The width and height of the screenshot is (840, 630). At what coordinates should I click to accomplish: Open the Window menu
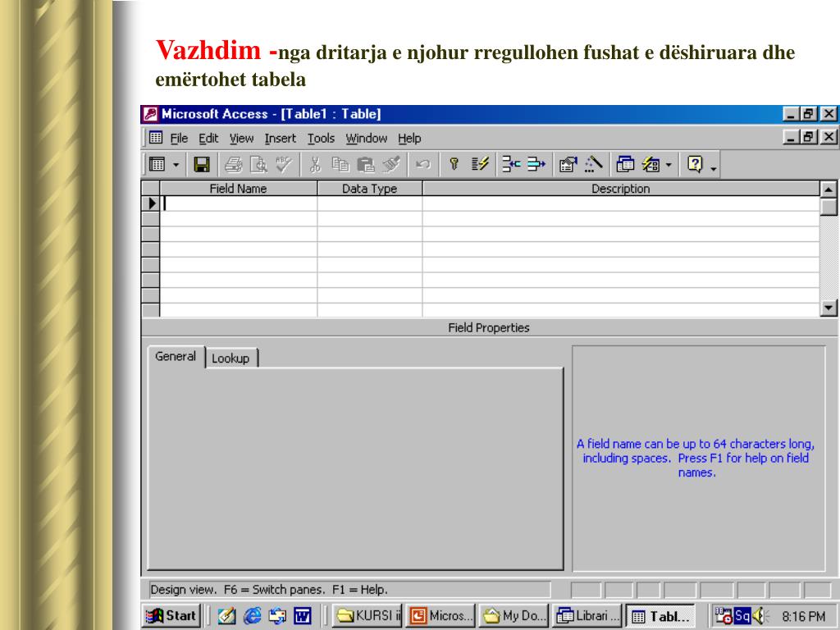(x=367, y=139)
